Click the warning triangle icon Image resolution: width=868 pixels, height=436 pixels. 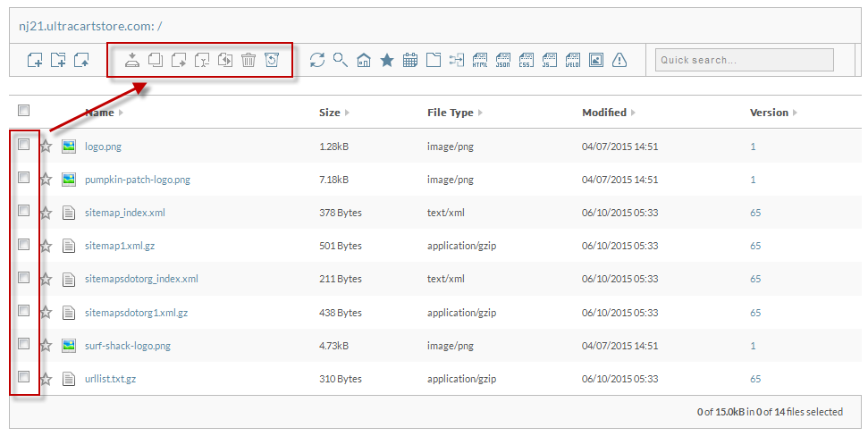click(619, 60)
